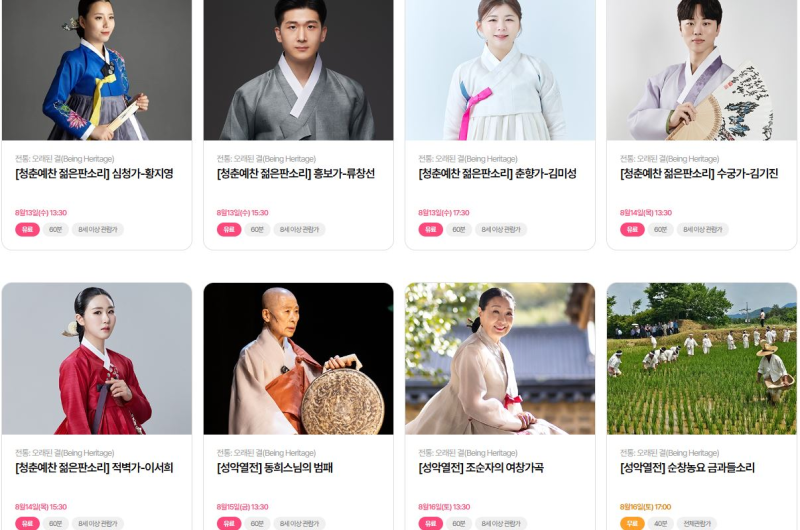Open the 심청가-황지영 performance photo
Screen dimensions: 800x530
pyautogui.click(x=97, y=70)
